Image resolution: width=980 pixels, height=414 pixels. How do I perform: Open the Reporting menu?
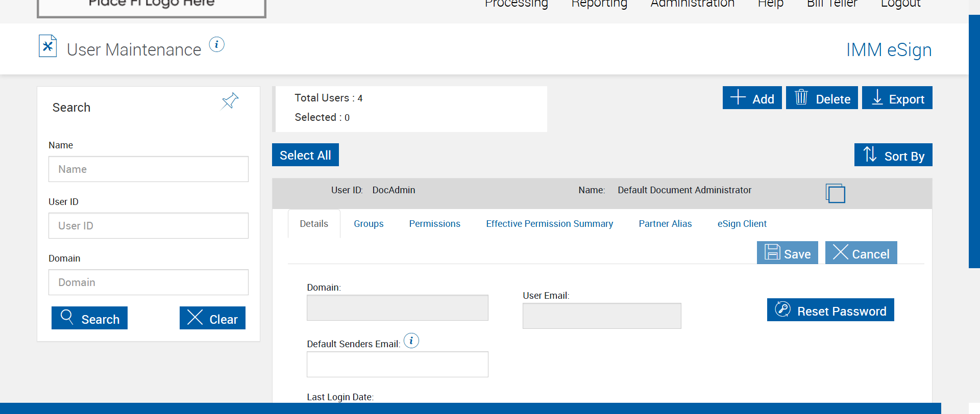click(x=599, y=4)
